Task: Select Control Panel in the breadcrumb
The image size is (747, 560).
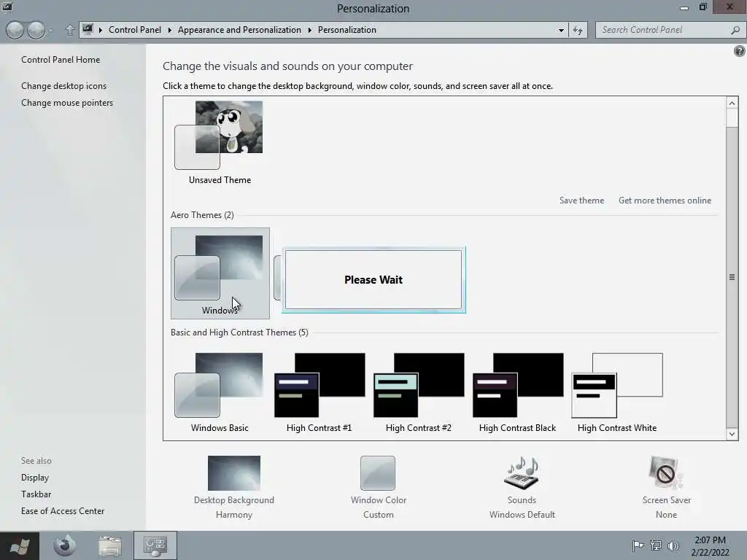Action: point(135,29)
